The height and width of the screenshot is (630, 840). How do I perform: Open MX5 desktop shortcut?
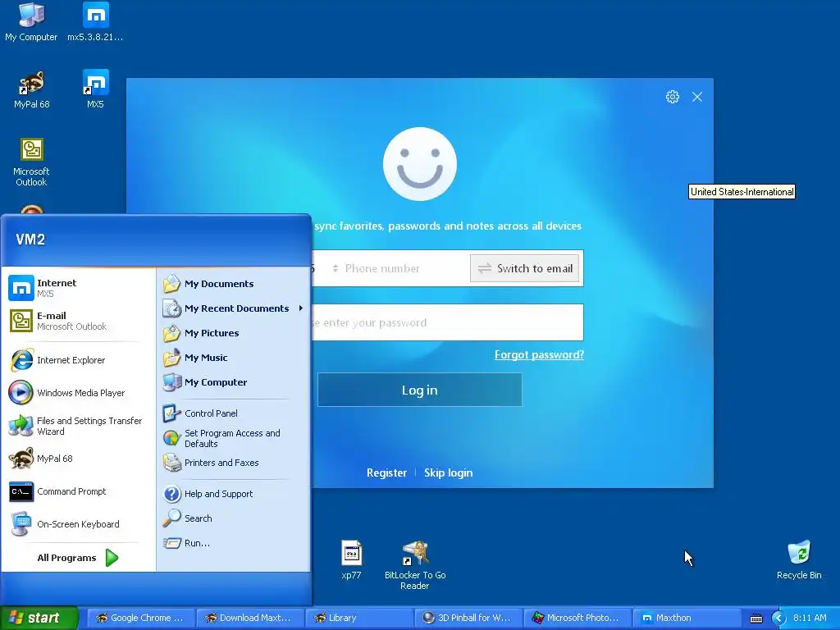(95, 89)
